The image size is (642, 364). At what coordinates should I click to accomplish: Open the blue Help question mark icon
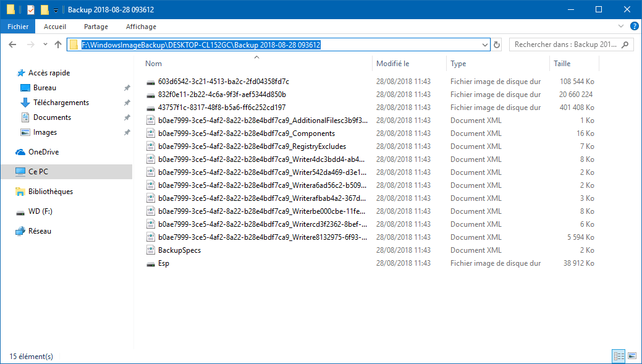(633, 26)
